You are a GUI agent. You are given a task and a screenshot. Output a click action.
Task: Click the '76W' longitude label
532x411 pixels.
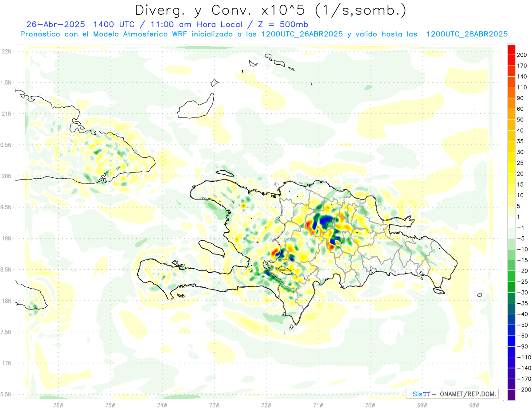(x=58, y=404)
